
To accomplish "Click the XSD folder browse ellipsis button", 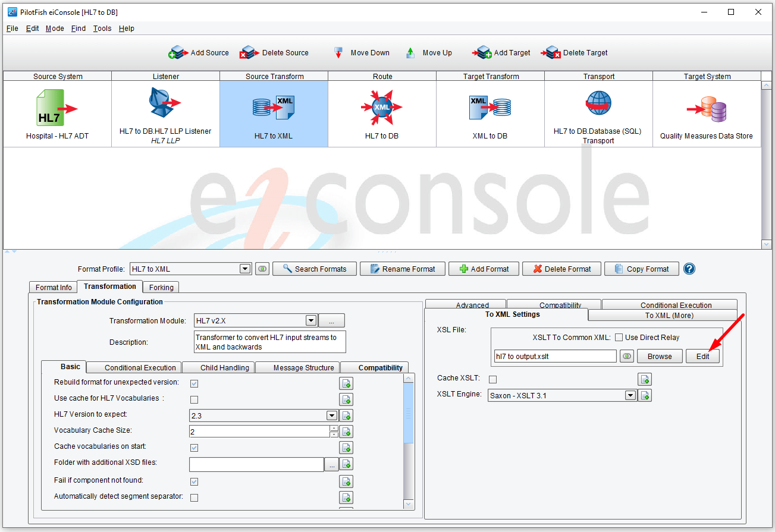I will coord(331,464).
